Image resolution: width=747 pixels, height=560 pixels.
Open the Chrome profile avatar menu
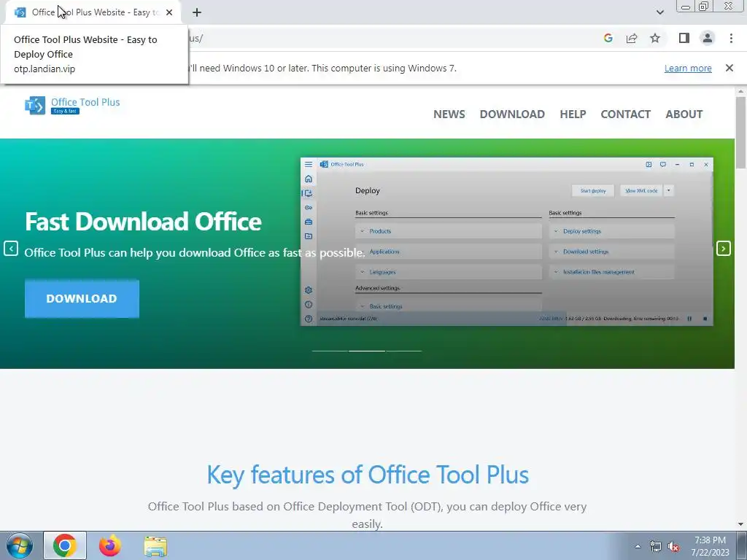(708, 38)
